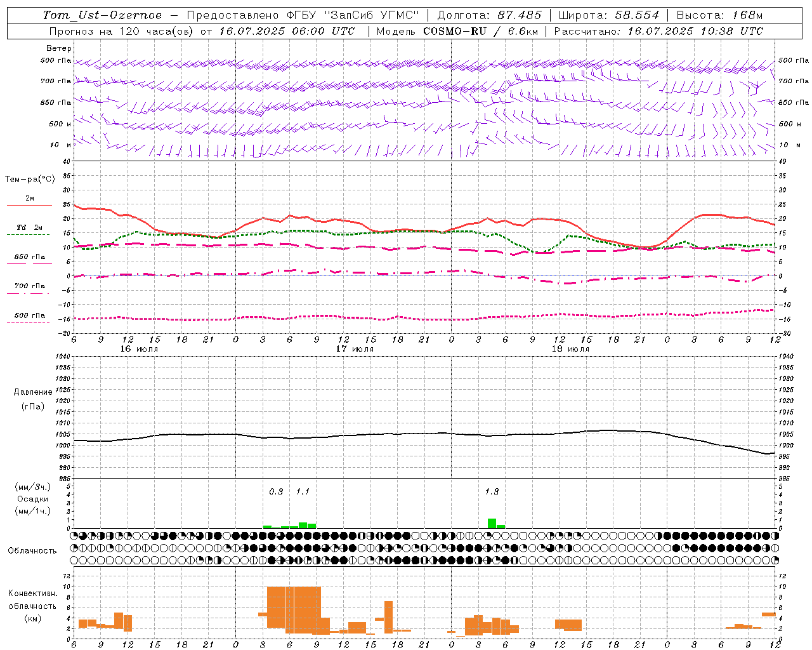This screenshot has width=812, height=650.
Task: Click the red solid 2м legend line
Action: [29, 205]
